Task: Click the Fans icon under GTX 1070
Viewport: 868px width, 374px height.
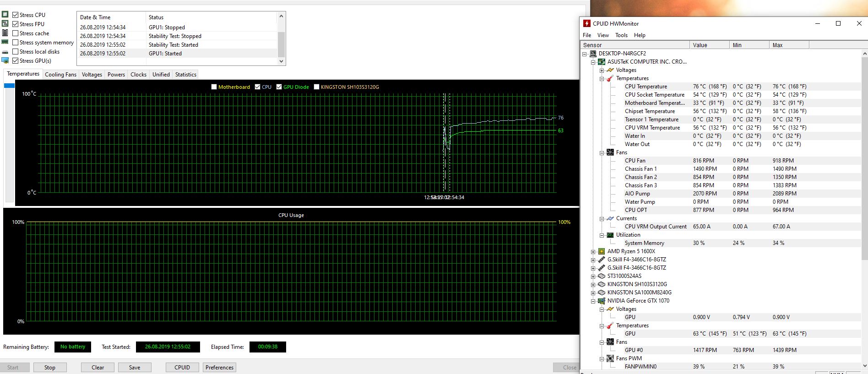Action: pos(610,342)
